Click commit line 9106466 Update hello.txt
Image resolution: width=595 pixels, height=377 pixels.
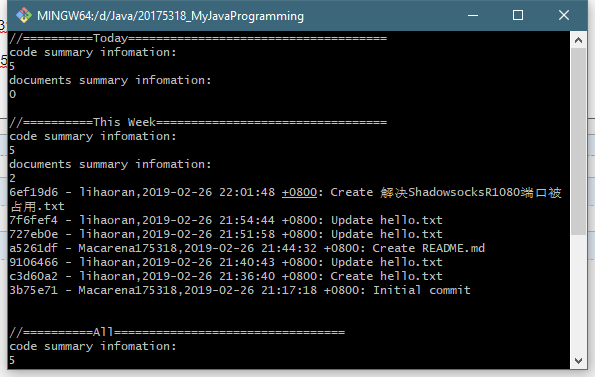pyautogui.click(x=226, y=262)
